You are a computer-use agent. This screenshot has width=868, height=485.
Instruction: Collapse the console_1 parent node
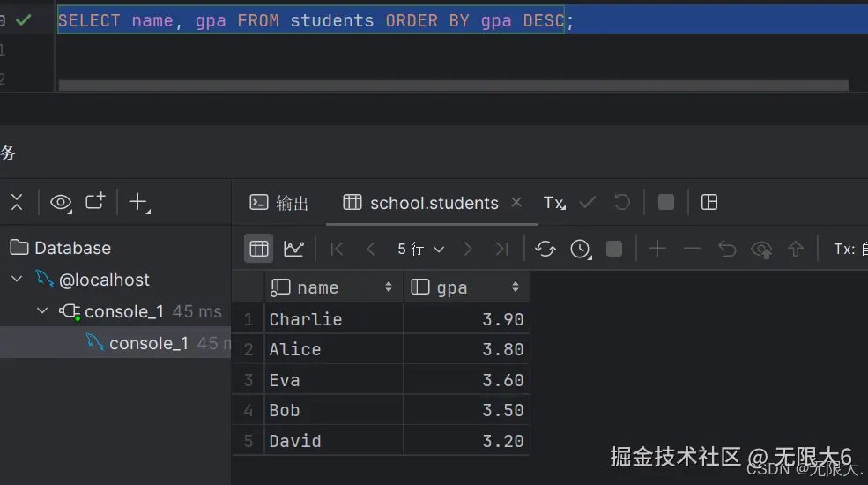(42, 310)
